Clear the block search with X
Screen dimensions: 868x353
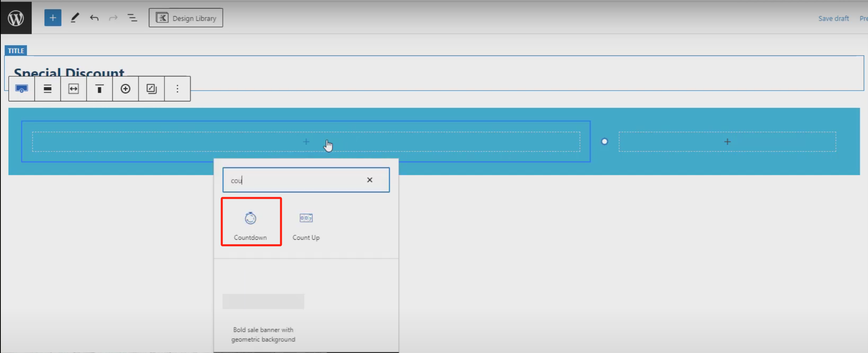click(370, 180)
